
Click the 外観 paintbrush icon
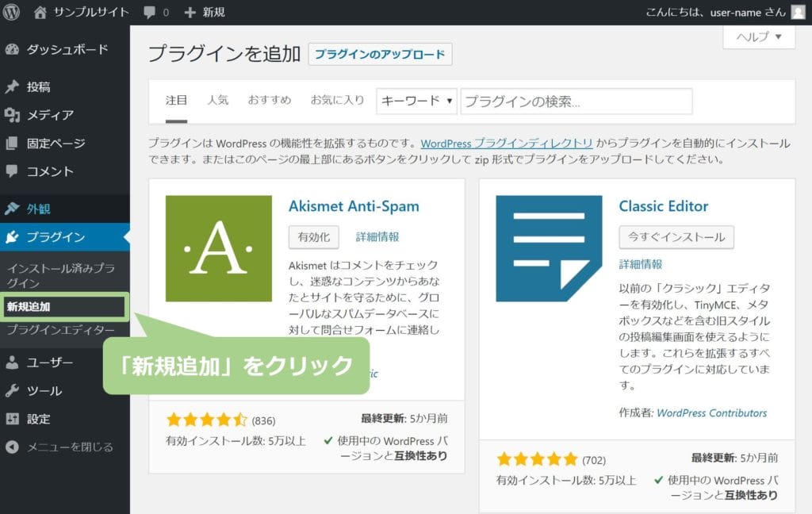pos(12,209)
